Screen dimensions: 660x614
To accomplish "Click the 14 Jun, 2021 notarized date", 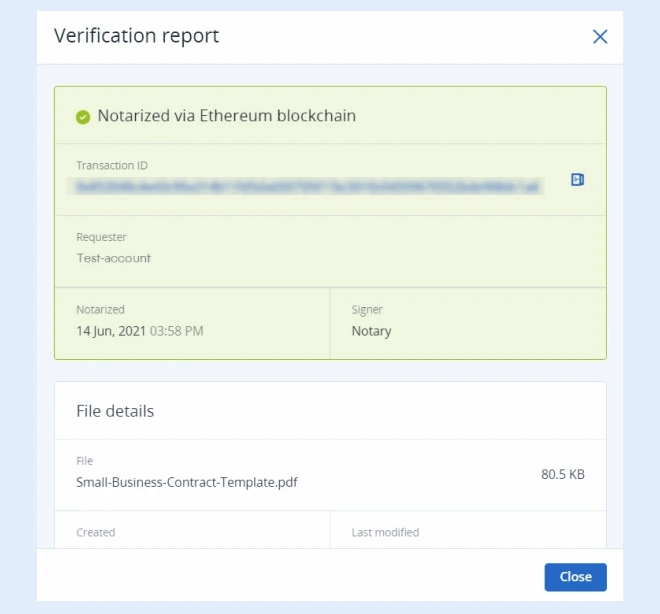I will click(x=111, y=331).
